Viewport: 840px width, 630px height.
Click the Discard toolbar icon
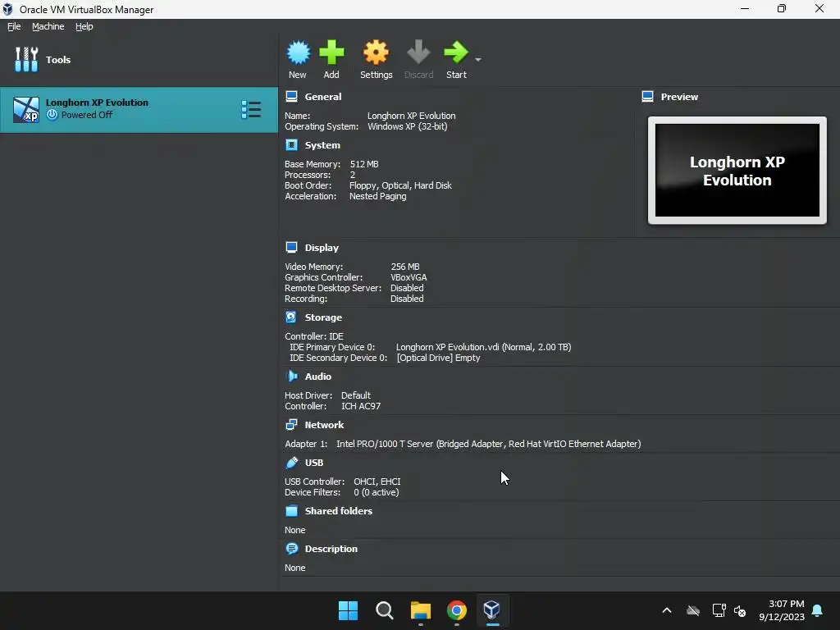[x=418, y=52]
